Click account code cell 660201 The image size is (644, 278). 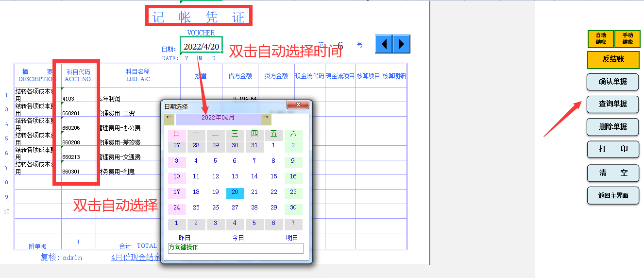(x=79, y=109)
